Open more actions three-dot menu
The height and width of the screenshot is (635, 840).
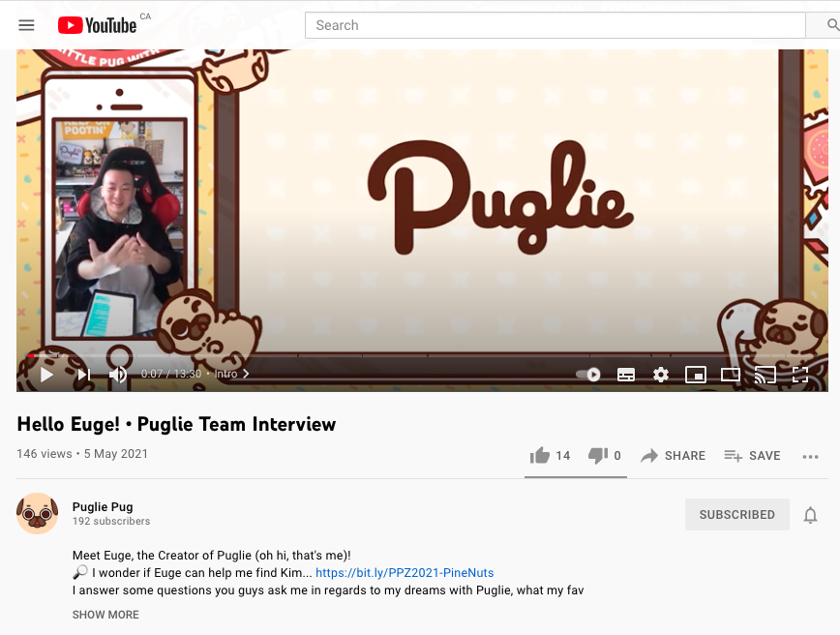810,457
